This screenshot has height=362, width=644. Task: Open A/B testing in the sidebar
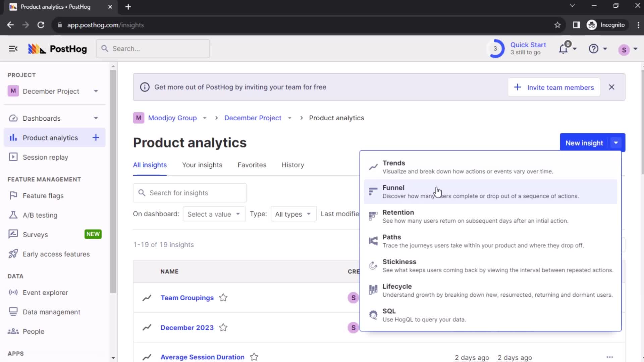(x=54, y=215)
